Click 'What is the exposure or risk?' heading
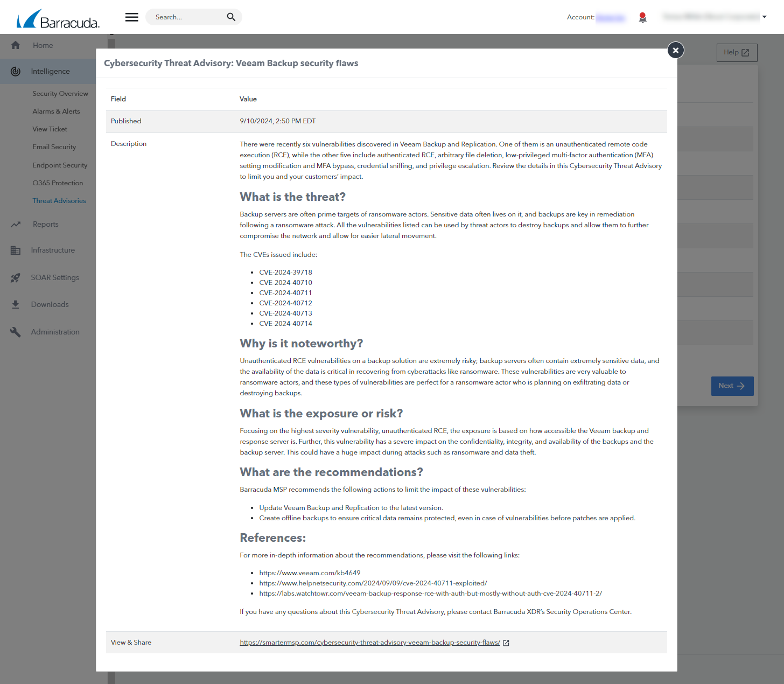 (321, 413)
